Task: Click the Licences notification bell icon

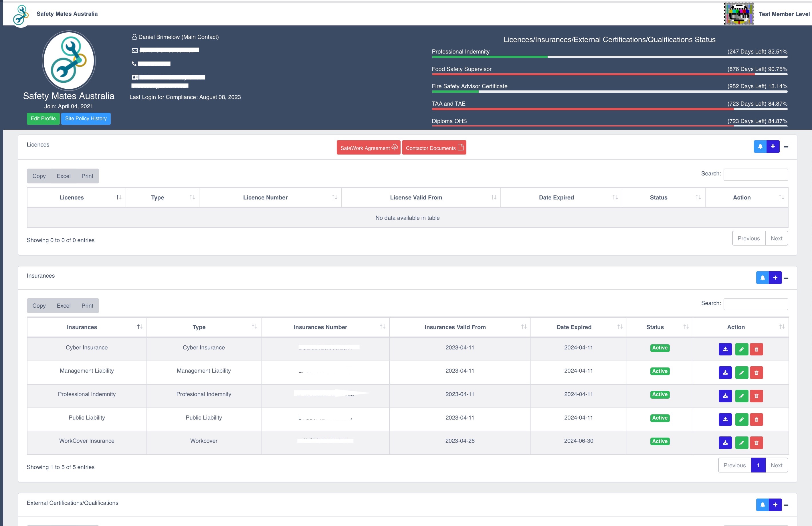Action: pyautogui.click(x=760, y=147)
